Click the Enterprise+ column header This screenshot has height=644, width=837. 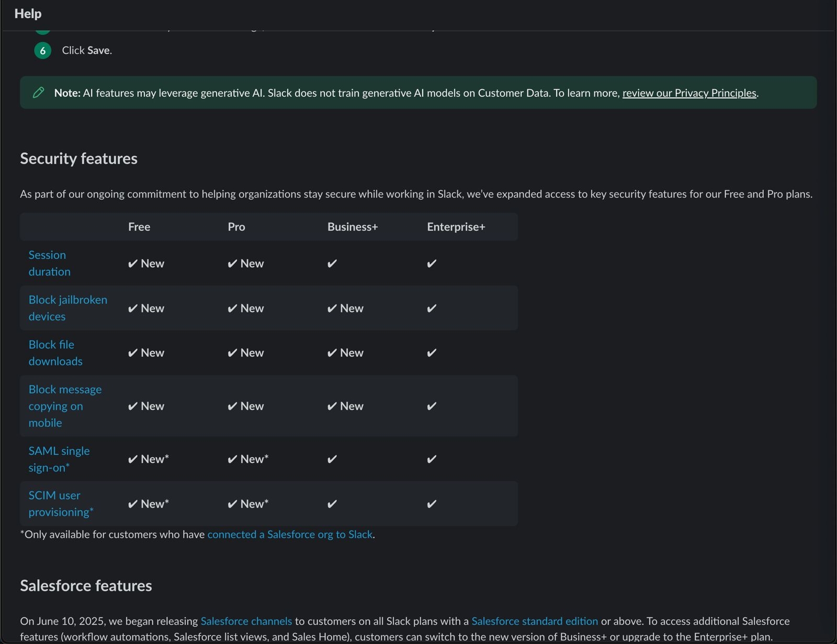coord(456,227)
